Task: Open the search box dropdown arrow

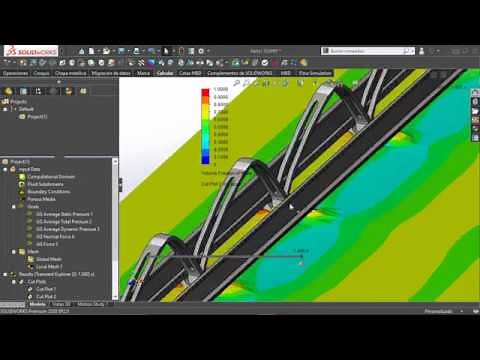Action: 413,51
